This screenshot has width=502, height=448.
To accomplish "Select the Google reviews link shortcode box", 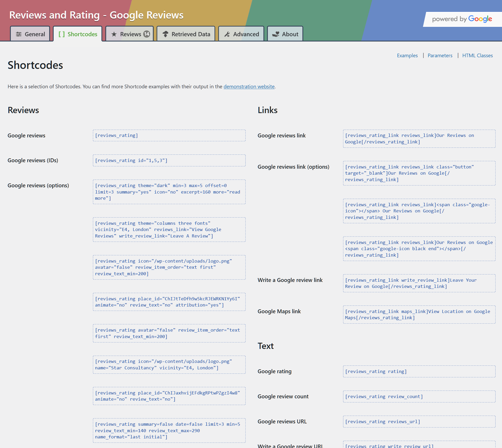I will (x=419, y=139).
